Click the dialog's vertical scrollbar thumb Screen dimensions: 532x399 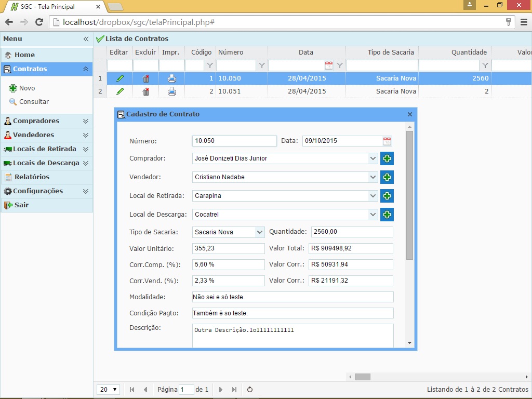409,195
